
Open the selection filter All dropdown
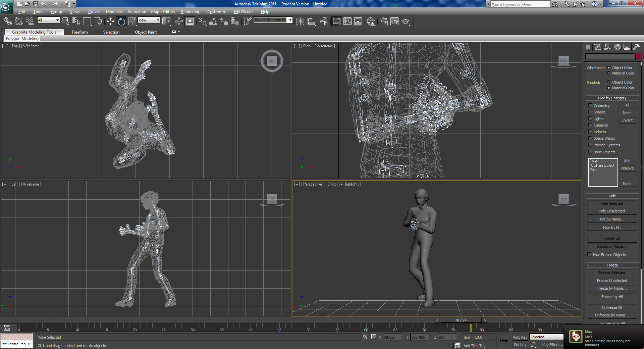click(48, 20)
